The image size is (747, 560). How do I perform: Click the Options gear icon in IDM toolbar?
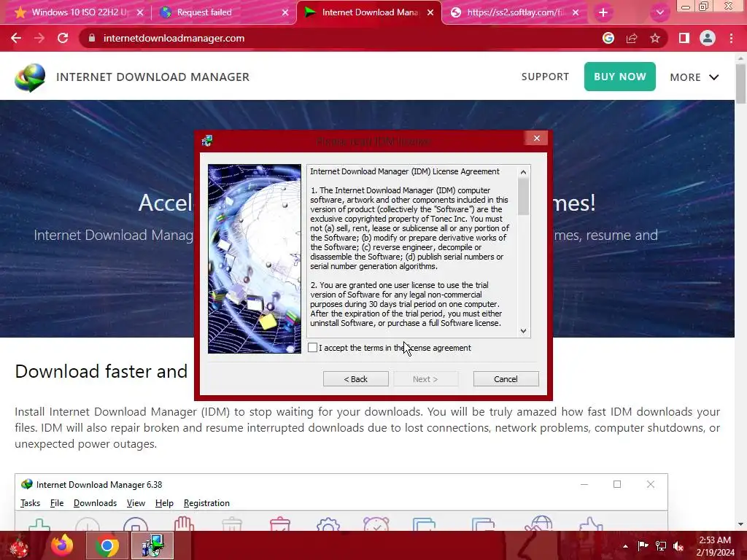328,525
